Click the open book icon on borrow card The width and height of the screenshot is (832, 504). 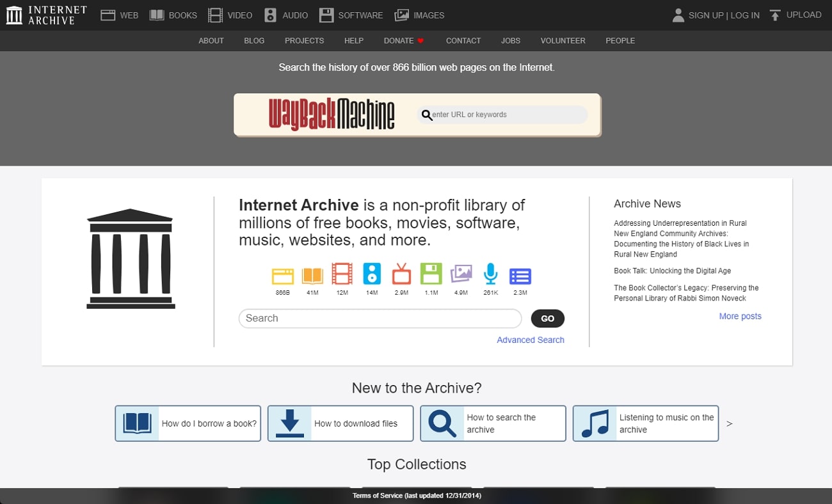137,423
